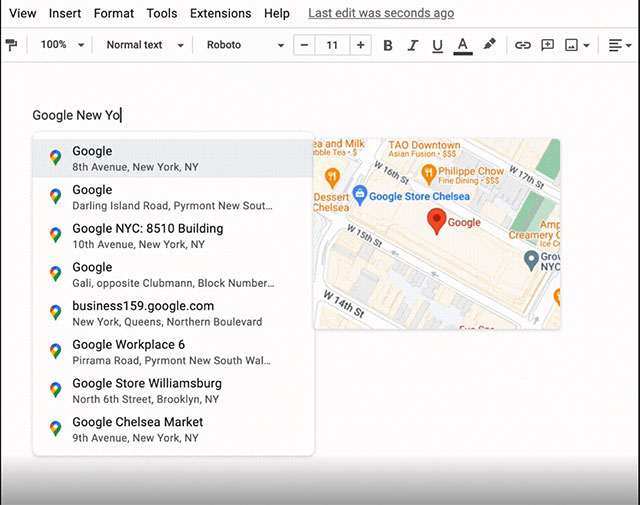Image resolution: width=640 pixels, height=505 pixels.
Task: Open the zoom level 100% dropdown
Action: pos(62,44)
